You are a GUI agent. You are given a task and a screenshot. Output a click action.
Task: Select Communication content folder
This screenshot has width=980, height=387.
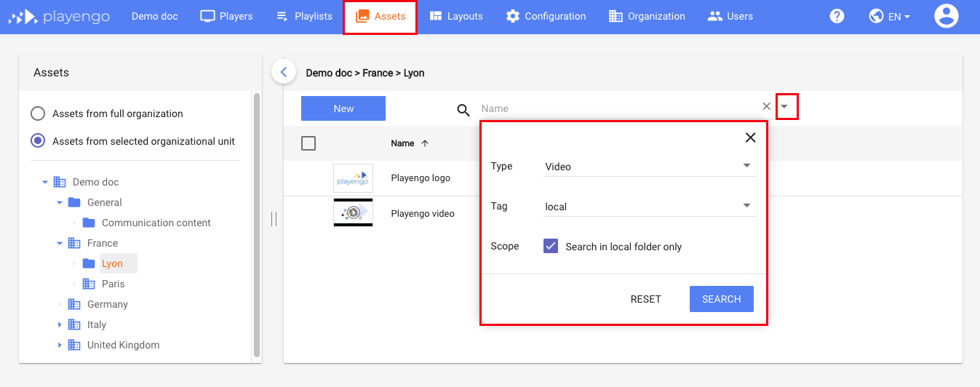156,223
